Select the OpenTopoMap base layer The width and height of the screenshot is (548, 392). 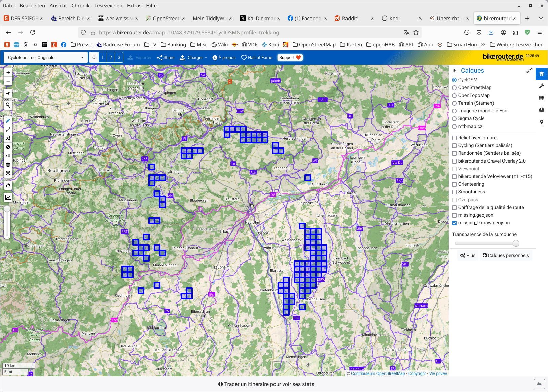click(x=454, y=96)
